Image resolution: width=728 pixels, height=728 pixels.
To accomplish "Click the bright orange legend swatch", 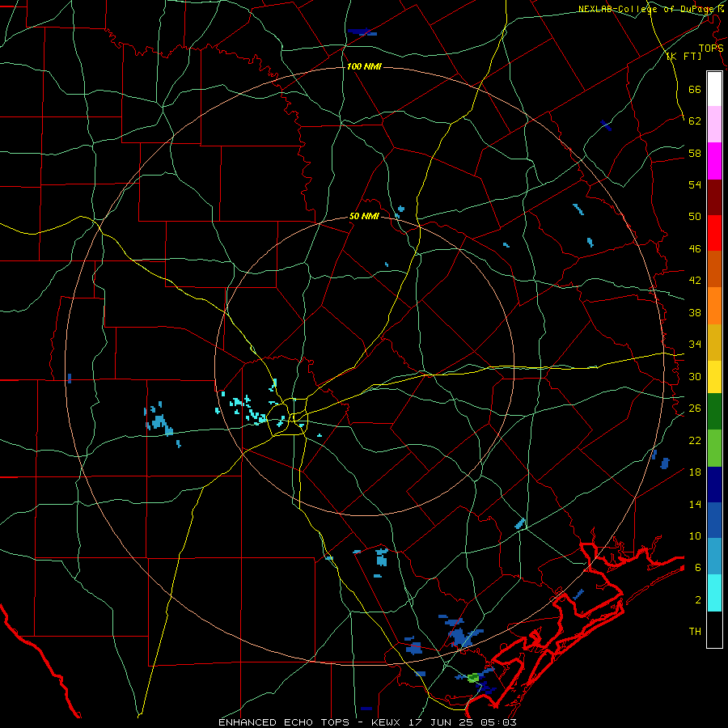I will pyautogui.click(x=714, y=306).
